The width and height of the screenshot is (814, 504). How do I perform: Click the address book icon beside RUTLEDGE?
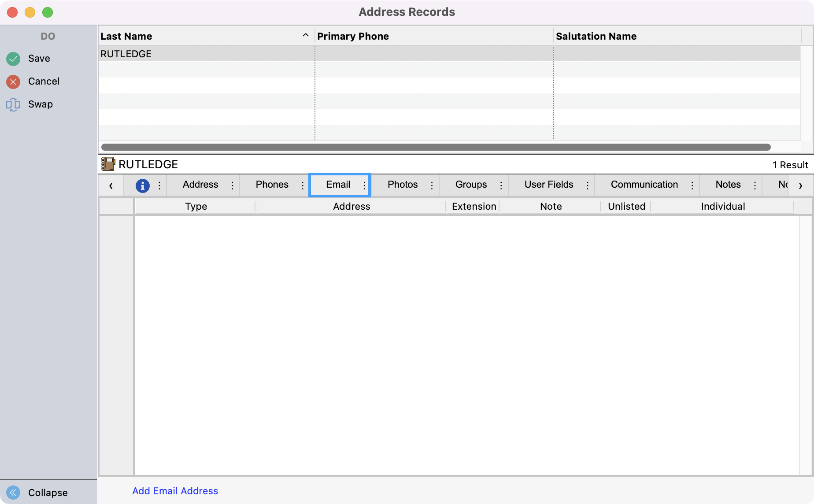tap(108, 164)
